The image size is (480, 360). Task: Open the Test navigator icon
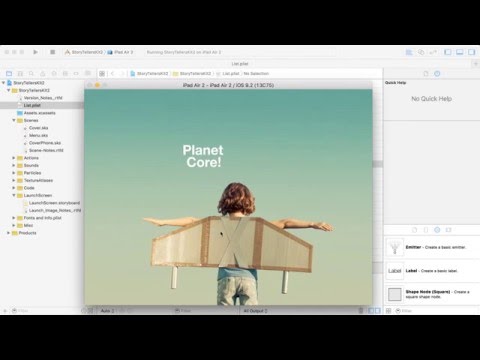54,73
